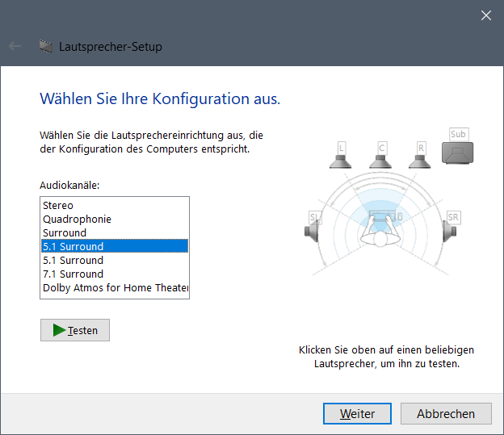Screen dimensions: 504x435
Task: Select Dolby Atmos for Home Theater
Action: click(x=115, y=287)
